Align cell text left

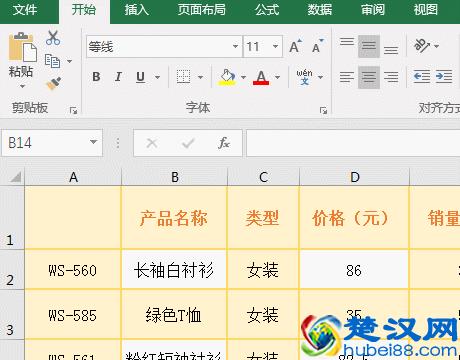tap(347, 77)
